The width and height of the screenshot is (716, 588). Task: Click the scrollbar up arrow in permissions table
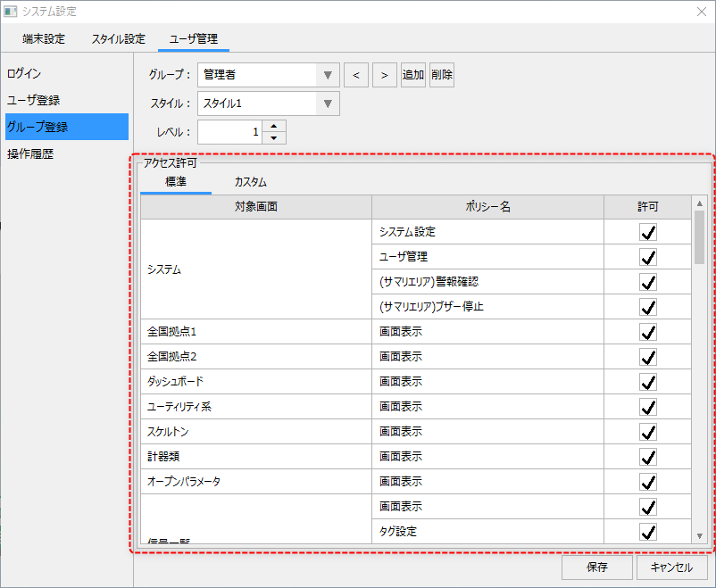tap(699, 203)
